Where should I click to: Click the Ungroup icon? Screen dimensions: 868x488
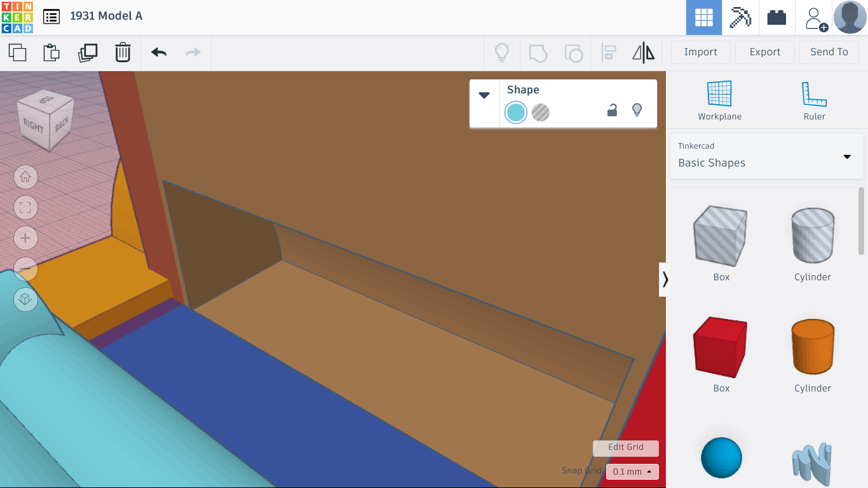point(574,53)
